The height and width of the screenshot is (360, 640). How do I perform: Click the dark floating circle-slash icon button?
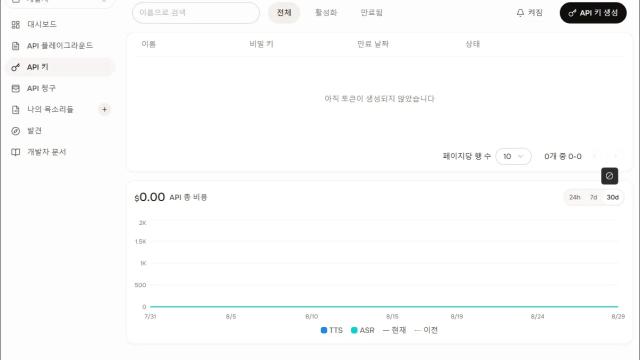(609, 176)
